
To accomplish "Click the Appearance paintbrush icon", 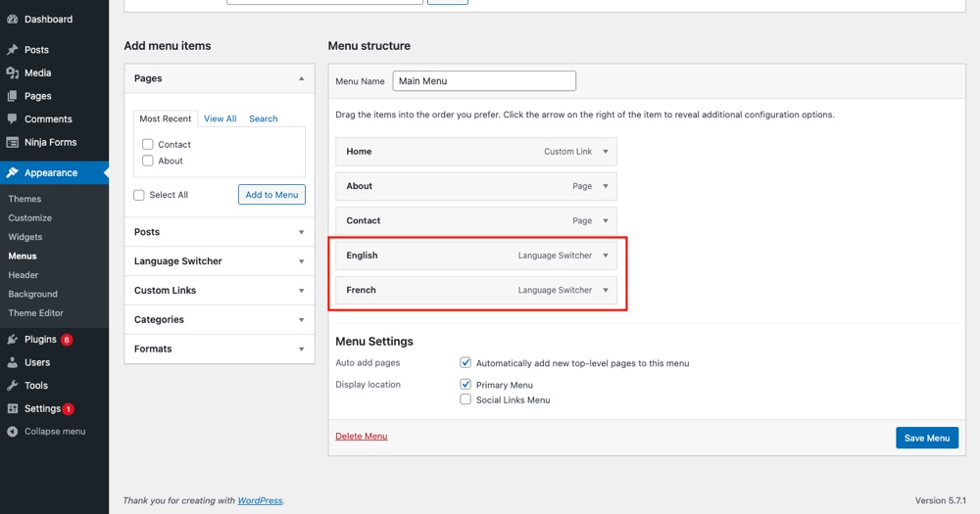I will click(12, 173).
